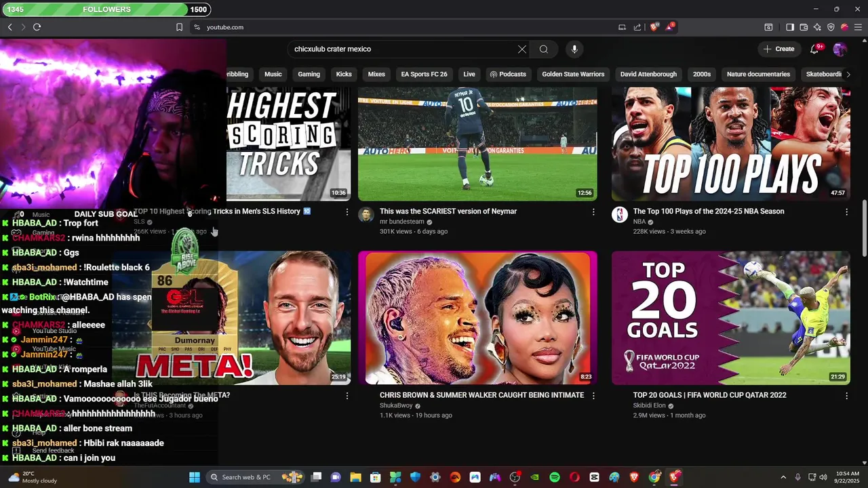Screen dimensions: 868x488
Task: Click the browser back arrow
Action: 10,27
